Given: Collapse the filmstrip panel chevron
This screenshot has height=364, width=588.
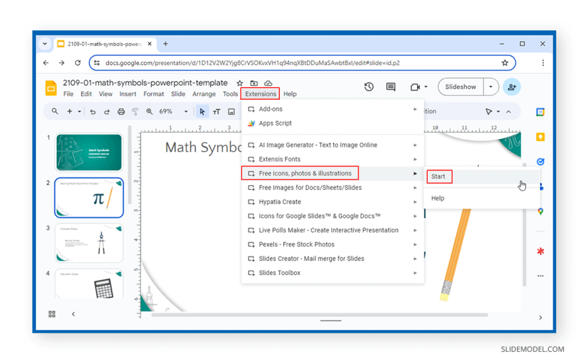Looking at the screenshot, I should click(74, 314).
